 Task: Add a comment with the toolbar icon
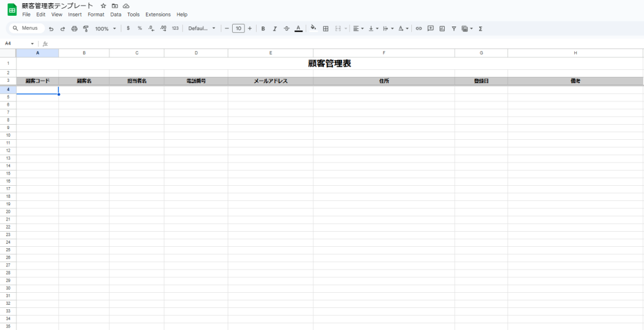pyautogui.click(x=430, y=28)
